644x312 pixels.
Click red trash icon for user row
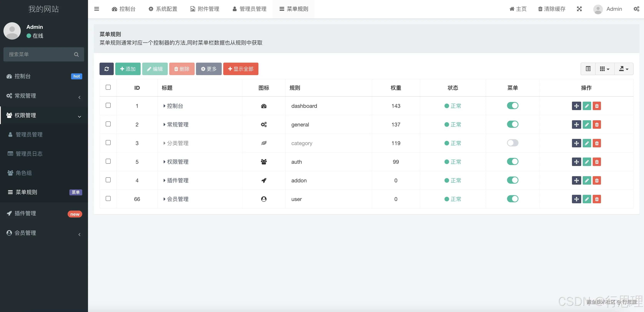point(597,199)
